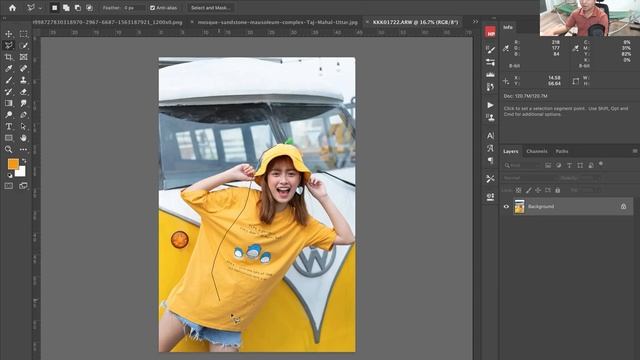Select the Info panel tab
The height and width of the screenshot is (360, 640).
point(508,27)
